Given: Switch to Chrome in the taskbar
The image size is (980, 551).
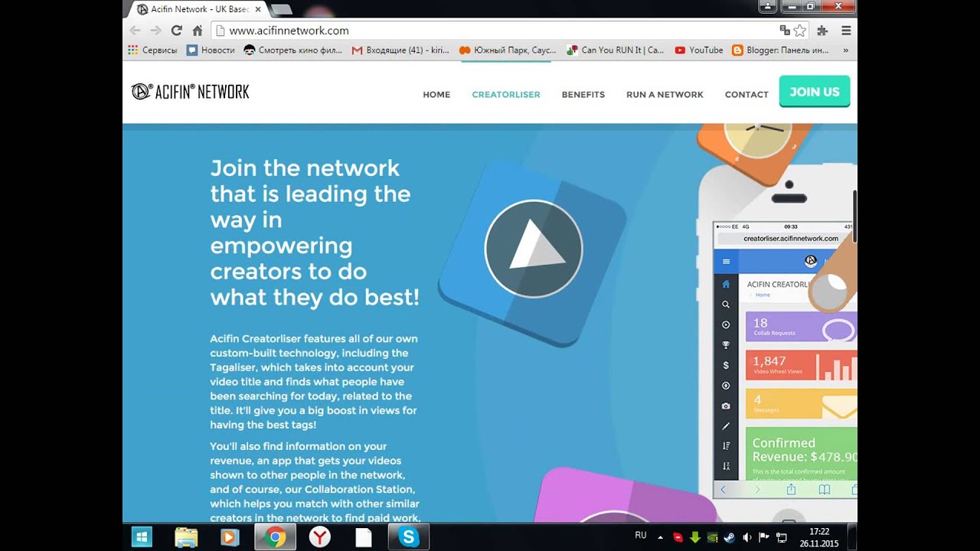Looking at the screenshot, I should pyautogui.click(x=275, y=537).
